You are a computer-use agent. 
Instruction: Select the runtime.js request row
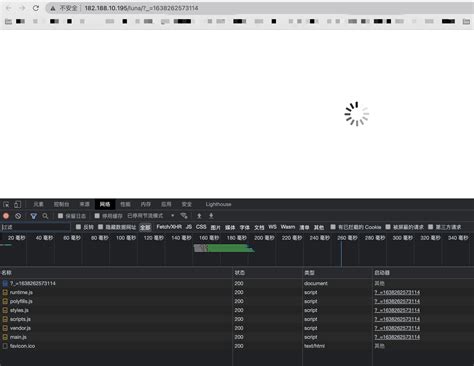pyautogui.click(x=237, y=292)
